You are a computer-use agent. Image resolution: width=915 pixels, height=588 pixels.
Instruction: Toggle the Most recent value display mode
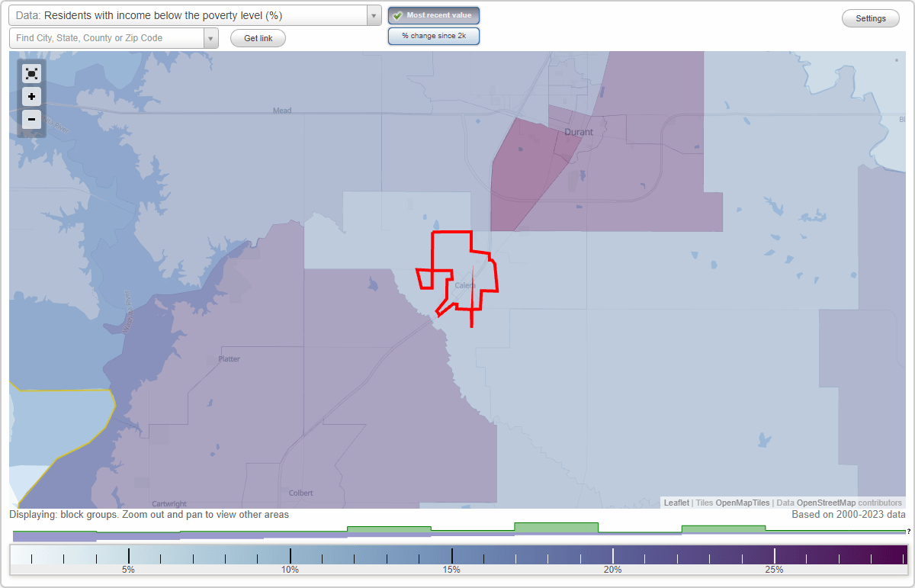tap(434, 15)
